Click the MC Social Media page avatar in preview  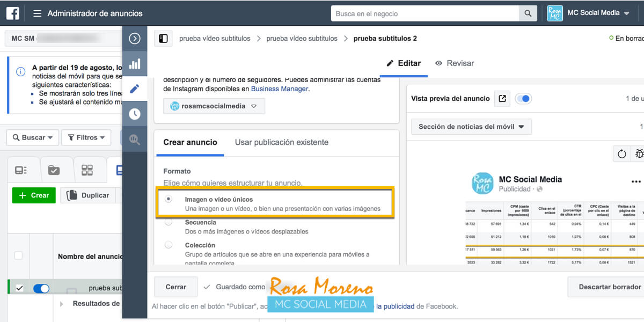pyautogui.click(x=482, y=183)
